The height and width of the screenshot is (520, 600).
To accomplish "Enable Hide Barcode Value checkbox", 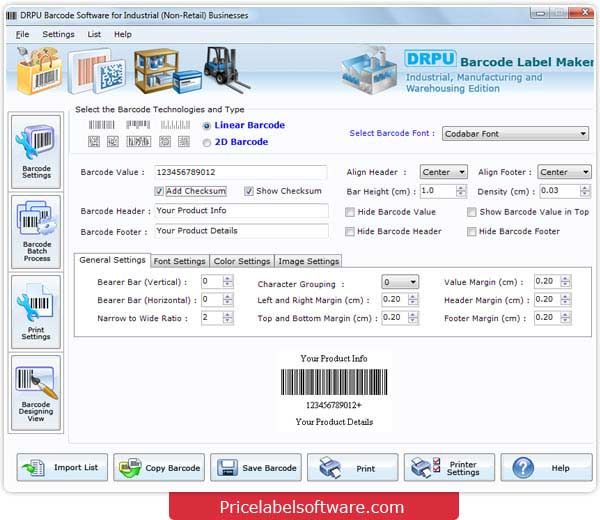I will pyautogui.click(x=350, y=212).
